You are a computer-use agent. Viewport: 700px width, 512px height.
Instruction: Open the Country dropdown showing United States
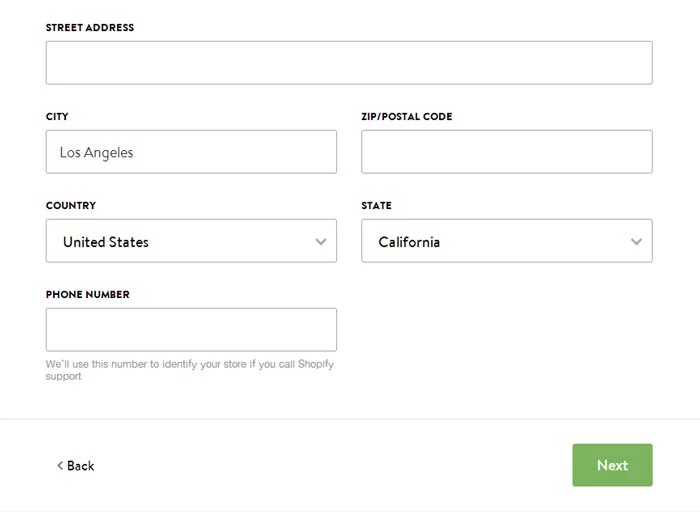[191, 241]
